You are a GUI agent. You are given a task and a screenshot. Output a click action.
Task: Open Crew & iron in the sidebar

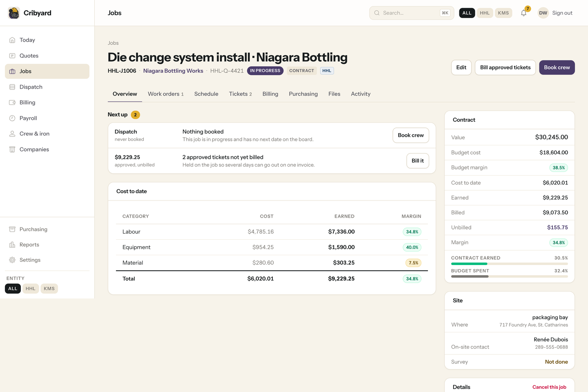click(x=47, y=134)
